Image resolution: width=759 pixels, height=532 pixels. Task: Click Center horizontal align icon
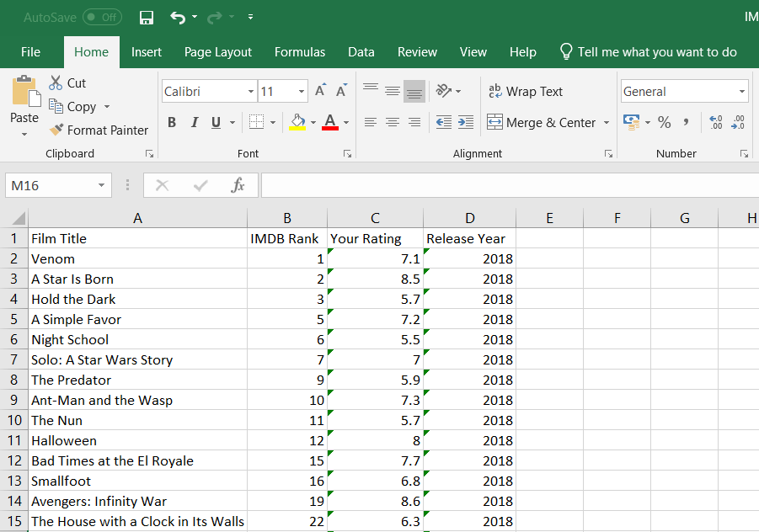393,122
